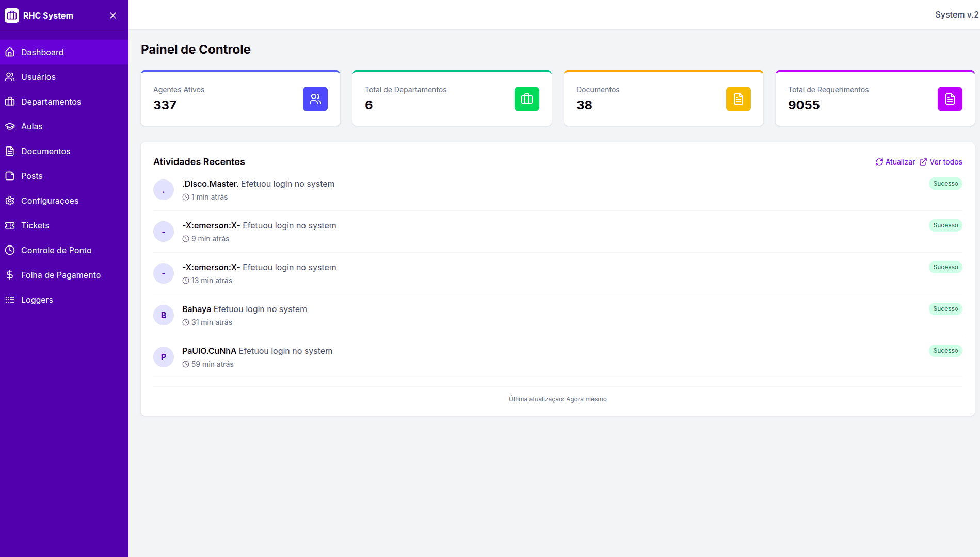The width and height of the screenshot is (980, 557).
Task: Refresh activities with the Atualizar button
Action: coord(895,162)
